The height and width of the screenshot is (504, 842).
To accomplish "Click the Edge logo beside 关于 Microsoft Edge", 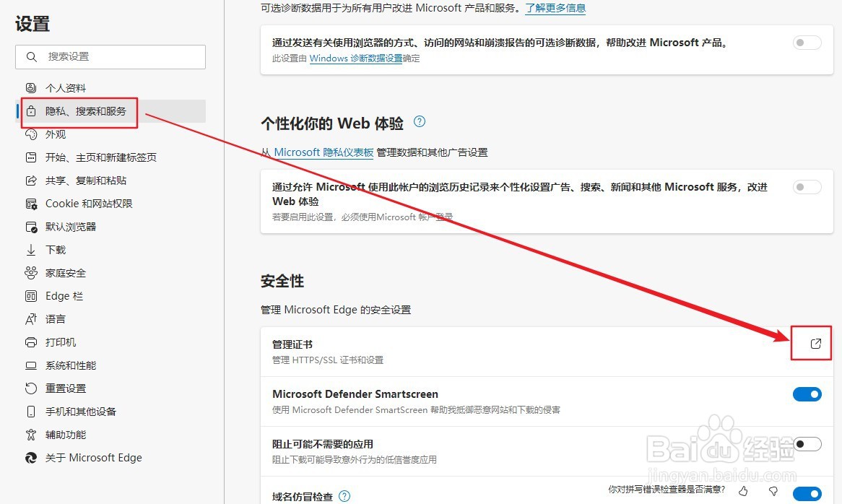I will point(31,458).
